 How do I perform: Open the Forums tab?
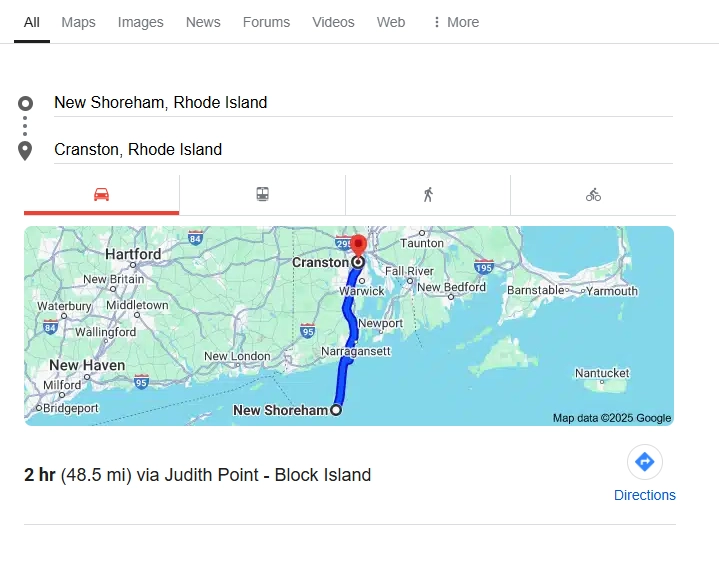[266, 22]
